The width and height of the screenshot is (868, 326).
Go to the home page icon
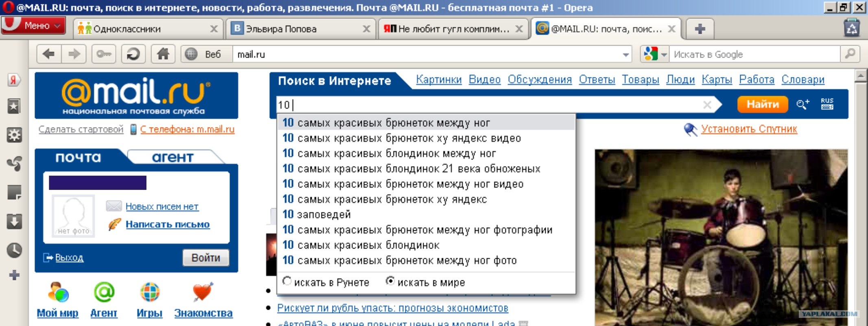click(x=163, y=54)
